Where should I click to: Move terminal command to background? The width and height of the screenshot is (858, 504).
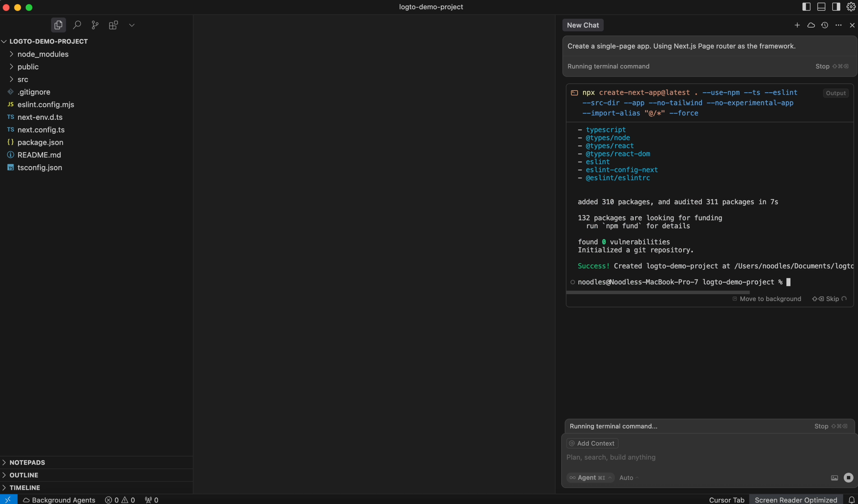(x=766, y=299)
